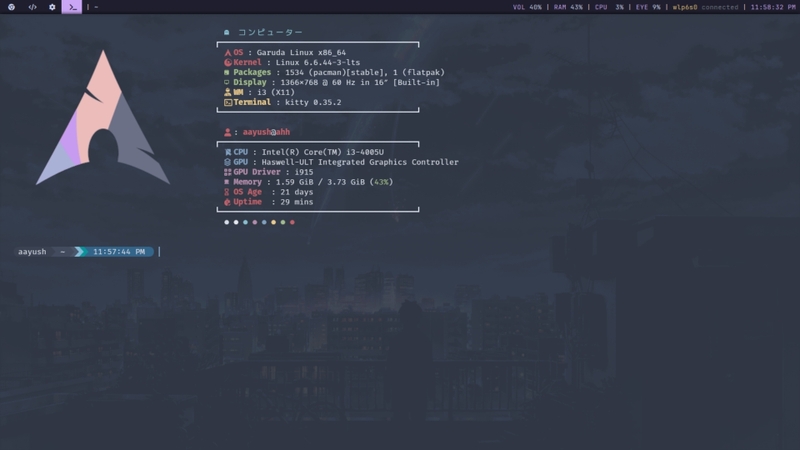
Task: Click the icon next to the Japanese title
Action: tap(227, 32)
